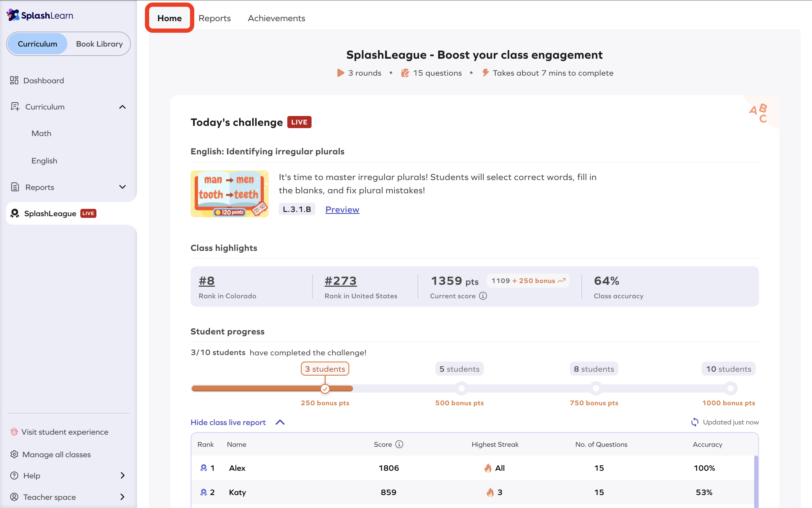
Task: Click the Manage all classes gear icon
Action: click(x=14, y=454)
